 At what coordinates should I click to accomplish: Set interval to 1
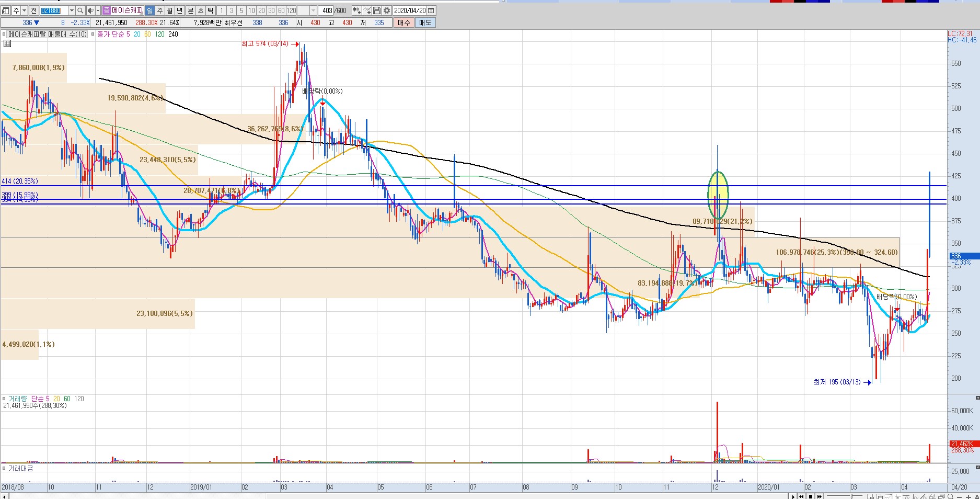pyautogui.click(x=222, y=10)
